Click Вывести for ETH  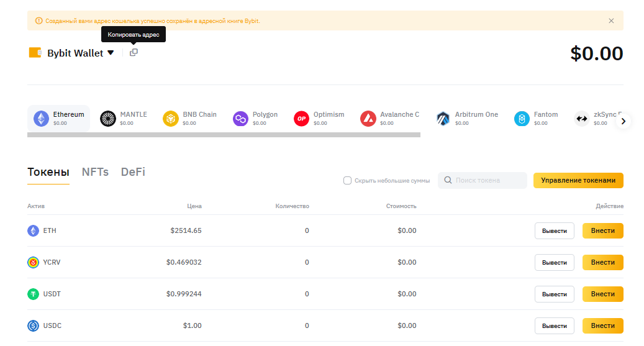(555, 231)
